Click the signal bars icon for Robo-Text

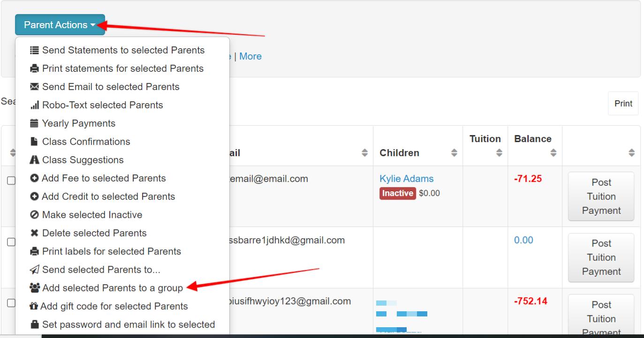tap(34, 105)
